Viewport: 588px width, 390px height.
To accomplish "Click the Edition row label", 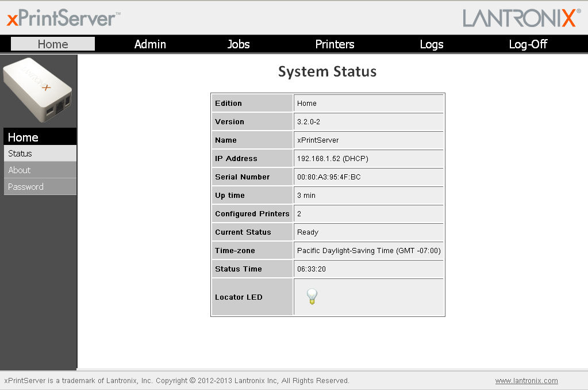I will tap(228, 103).
